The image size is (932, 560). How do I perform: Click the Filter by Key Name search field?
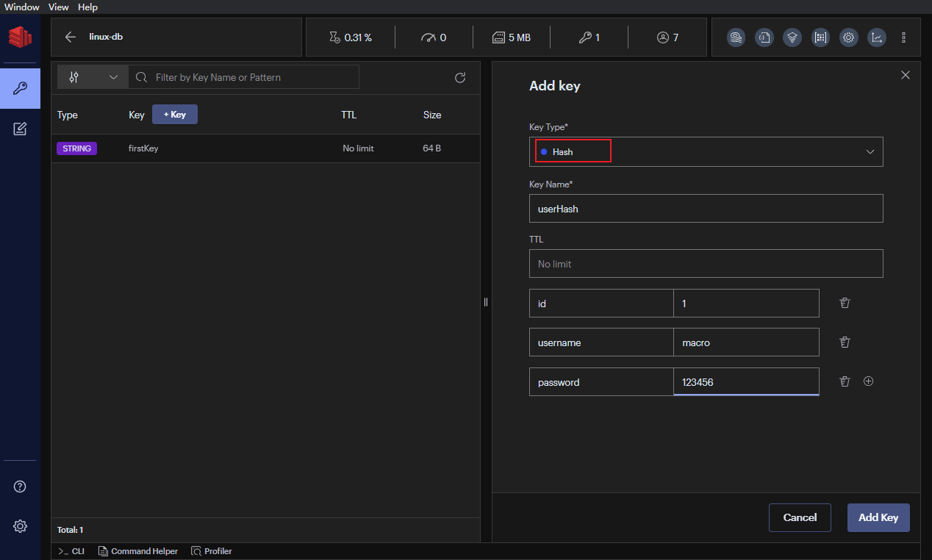244,77
